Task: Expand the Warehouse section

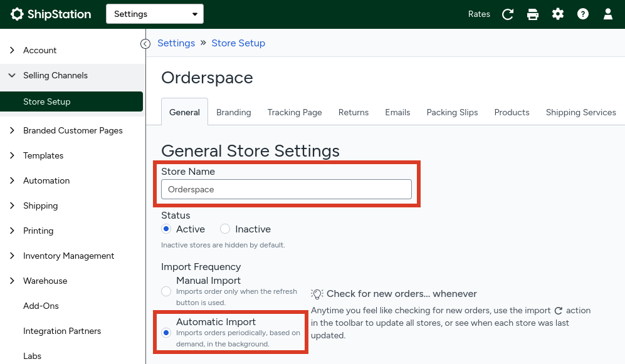Action: 12,281
